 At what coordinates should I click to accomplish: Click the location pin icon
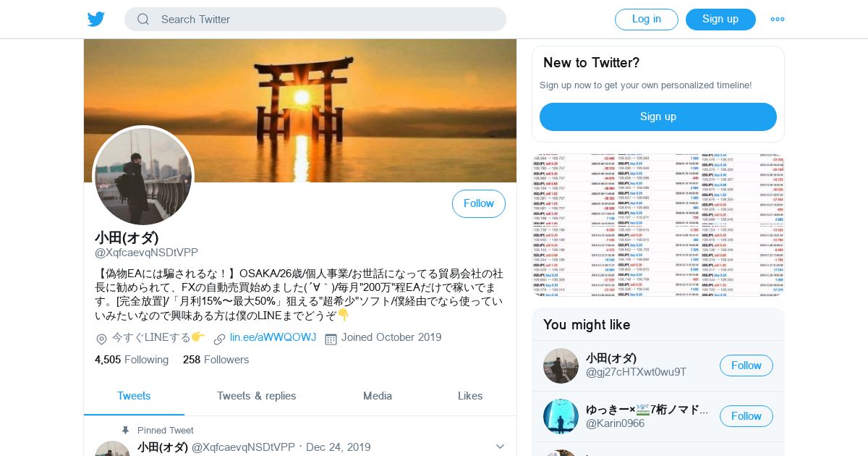[x=101, y=339]
